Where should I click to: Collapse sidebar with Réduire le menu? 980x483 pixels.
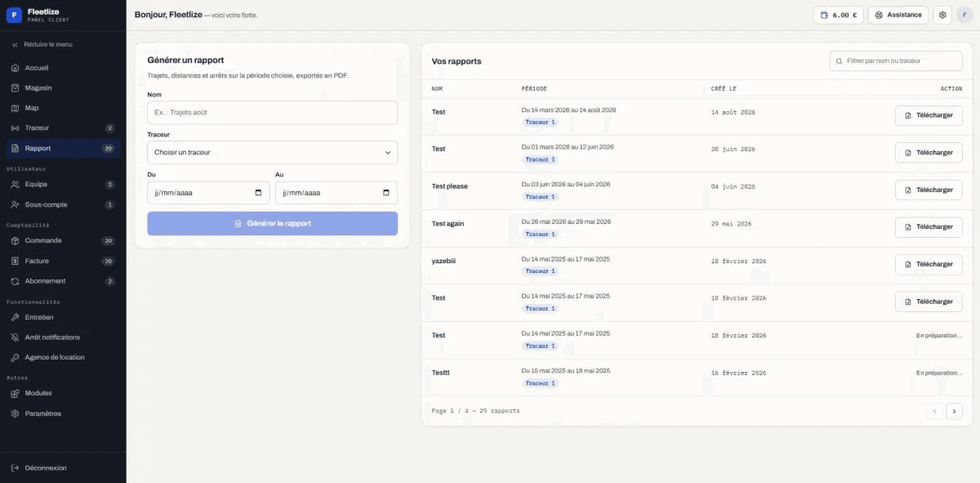pos(42,44)
